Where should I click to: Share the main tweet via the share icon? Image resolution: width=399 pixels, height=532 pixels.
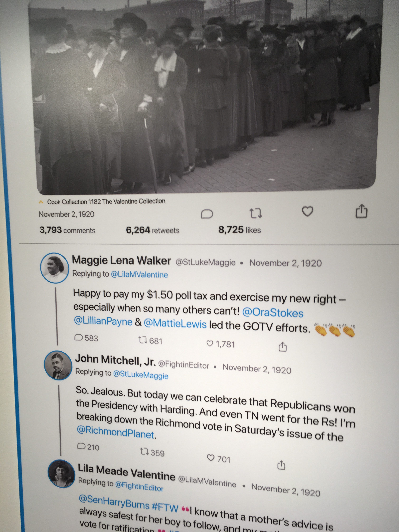point(362,211)
